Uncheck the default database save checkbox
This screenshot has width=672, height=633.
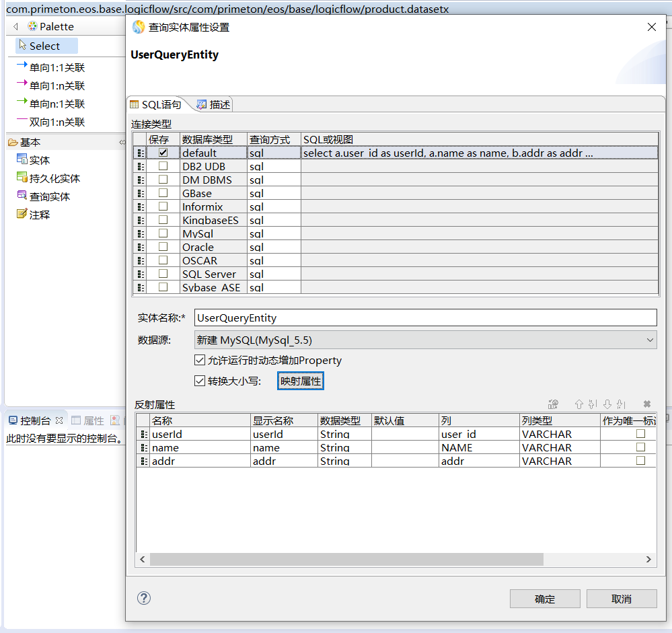tap(163, 153)
